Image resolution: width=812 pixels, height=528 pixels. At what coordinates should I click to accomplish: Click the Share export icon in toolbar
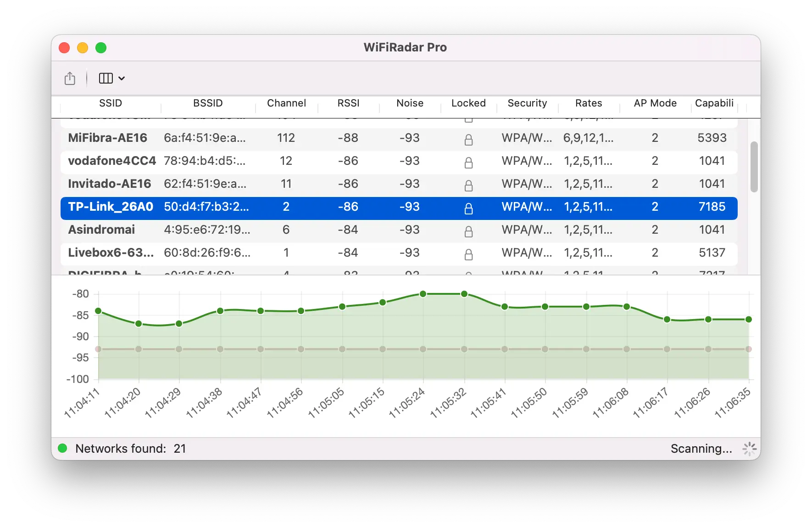pos(70,79)
